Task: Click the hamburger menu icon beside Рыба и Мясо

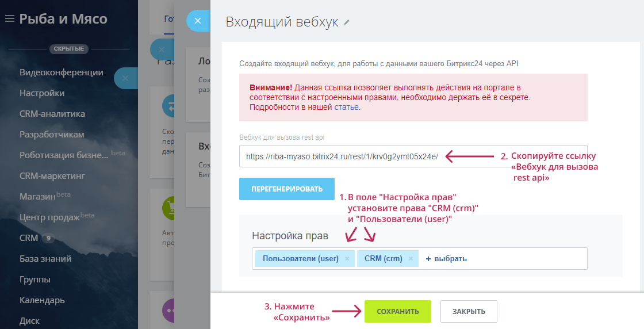Action: [9, 19]
